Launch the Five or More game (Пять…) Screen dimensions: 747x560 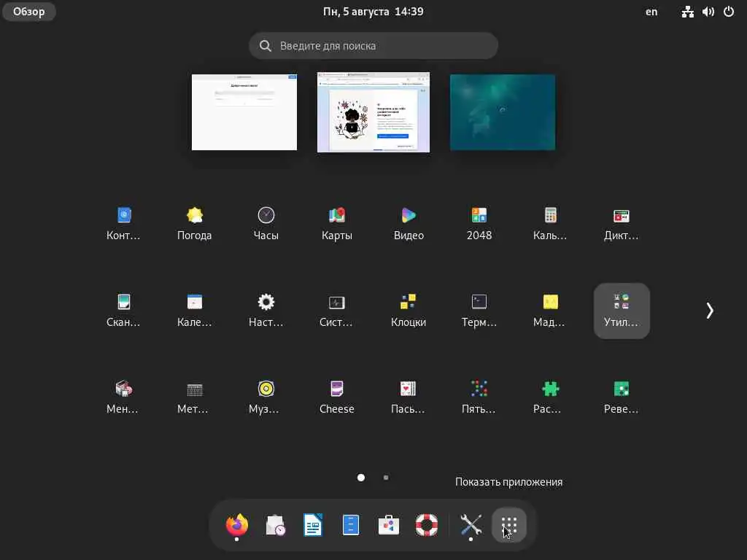tap(479, 397)
